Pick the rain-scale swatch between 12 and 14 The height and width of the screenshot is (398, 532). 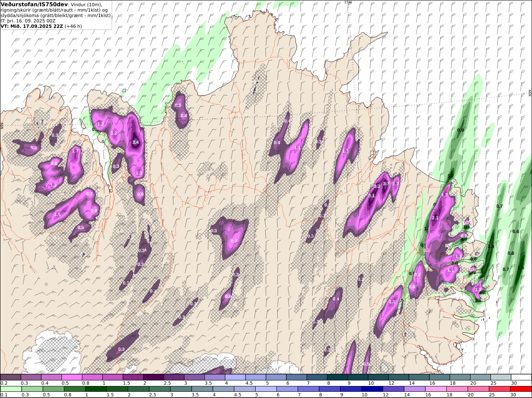[x=394, y=389]
